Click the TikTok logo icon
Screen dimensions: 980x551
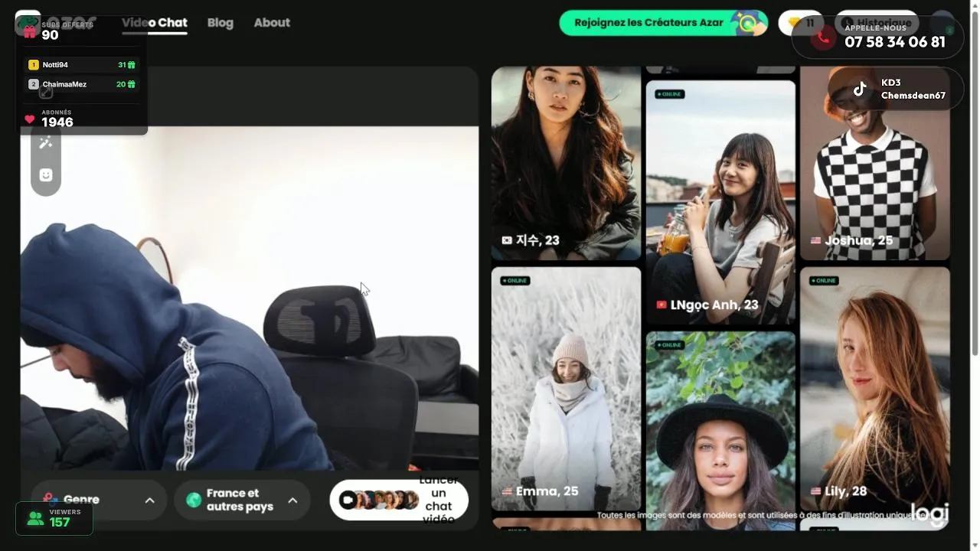pyautogui.click(x=860, y=89)
